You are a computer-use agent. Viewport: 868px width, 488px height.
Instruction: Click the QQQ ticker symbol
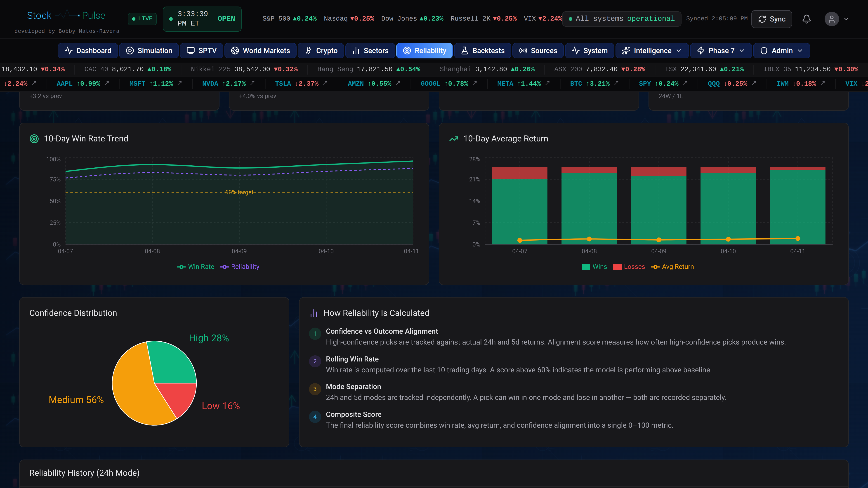713,84
